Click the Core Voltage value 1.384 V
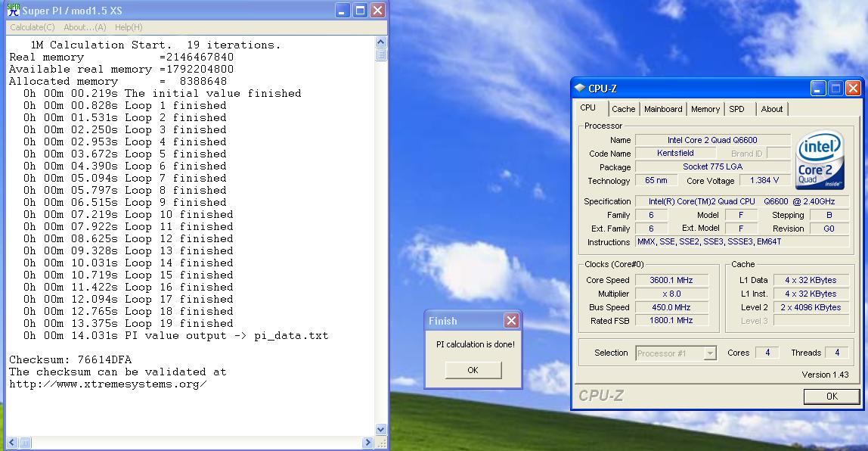Viewport: 868px width, 451px height. pos(764,181)
